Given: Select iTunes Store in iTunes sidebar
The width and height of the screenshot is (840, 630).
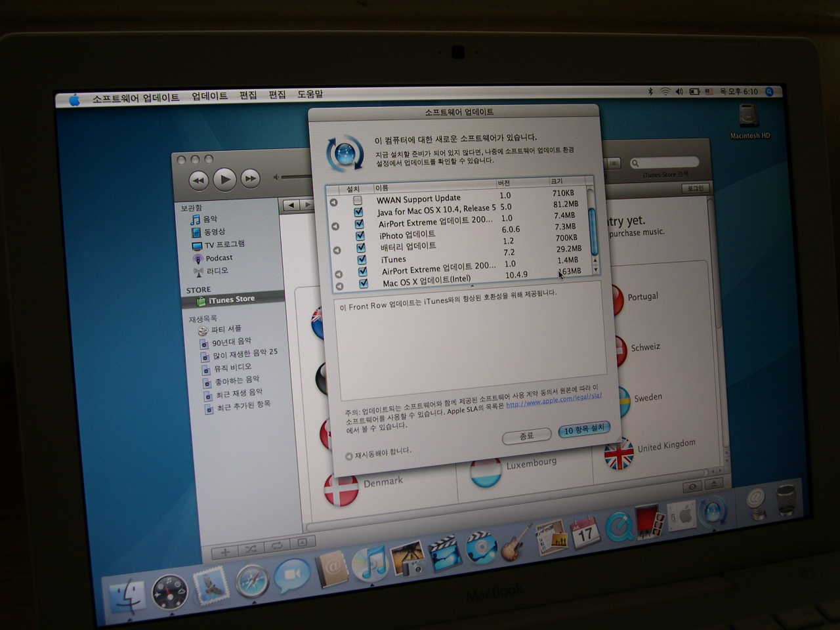Looking at the screenshot, I should coord(233,299).
